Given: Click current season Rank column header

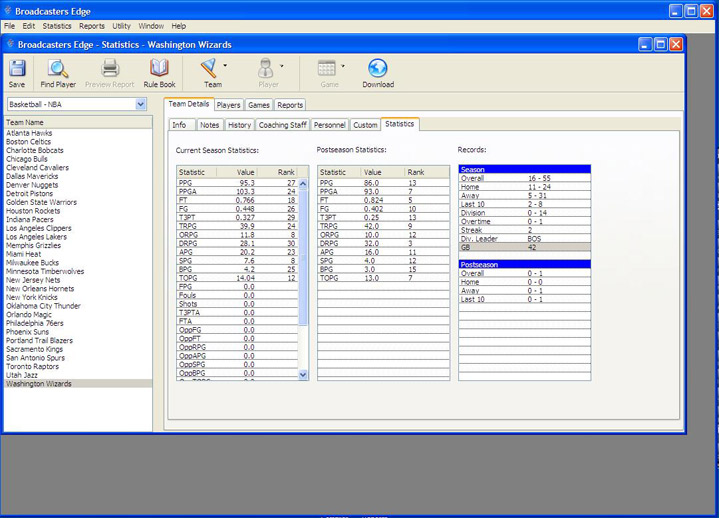Looking at the screenshot, I should coord(278,172).
